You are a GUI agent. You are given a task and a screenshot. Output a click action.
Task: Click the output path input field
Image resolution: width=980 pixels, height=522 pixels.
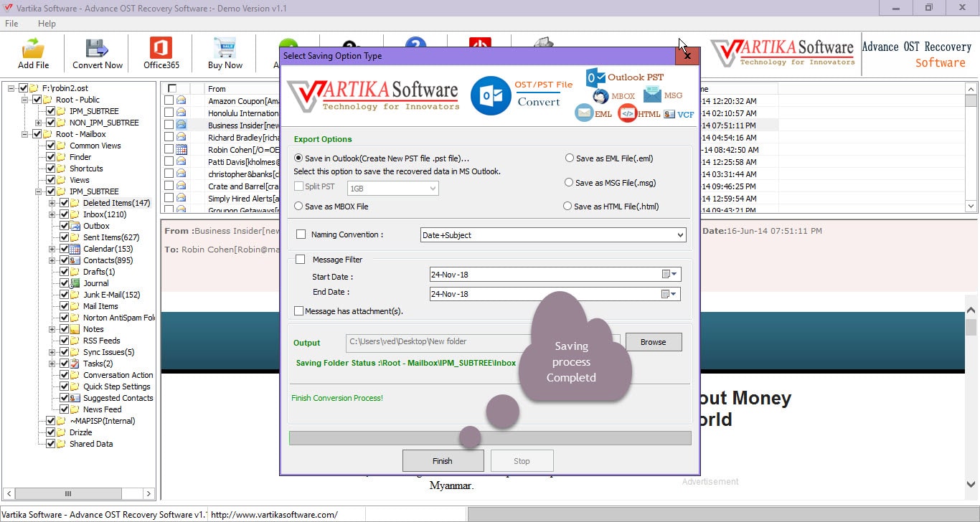click(484, 342)
